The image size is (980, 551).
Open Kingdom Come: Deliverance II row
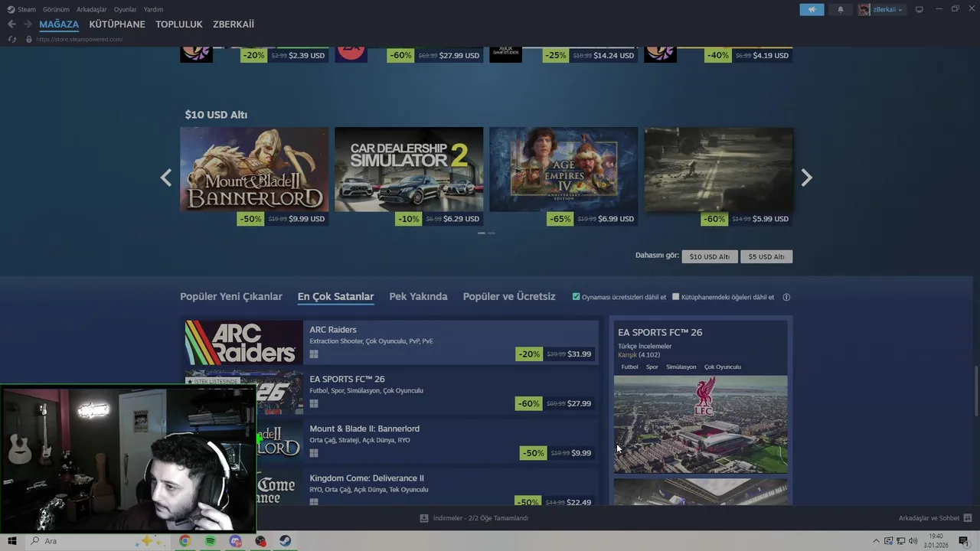click(x=391, y=488)
